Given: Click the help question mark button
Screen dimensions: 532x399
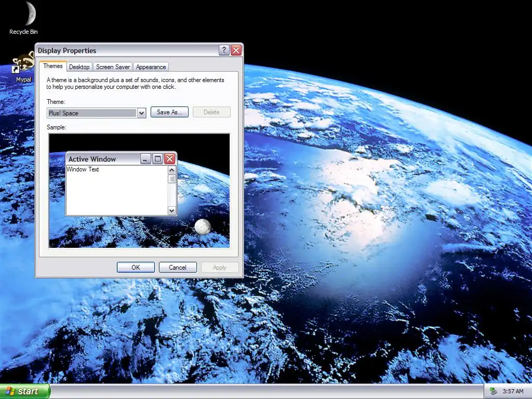Looking at the screenshot, I should (x=223, y=50).
